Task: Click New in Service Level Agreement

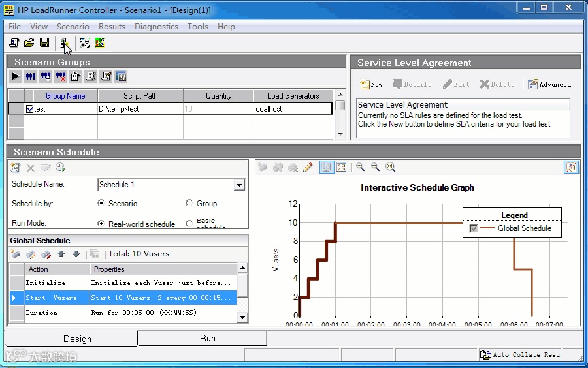Action: point(371,84)
